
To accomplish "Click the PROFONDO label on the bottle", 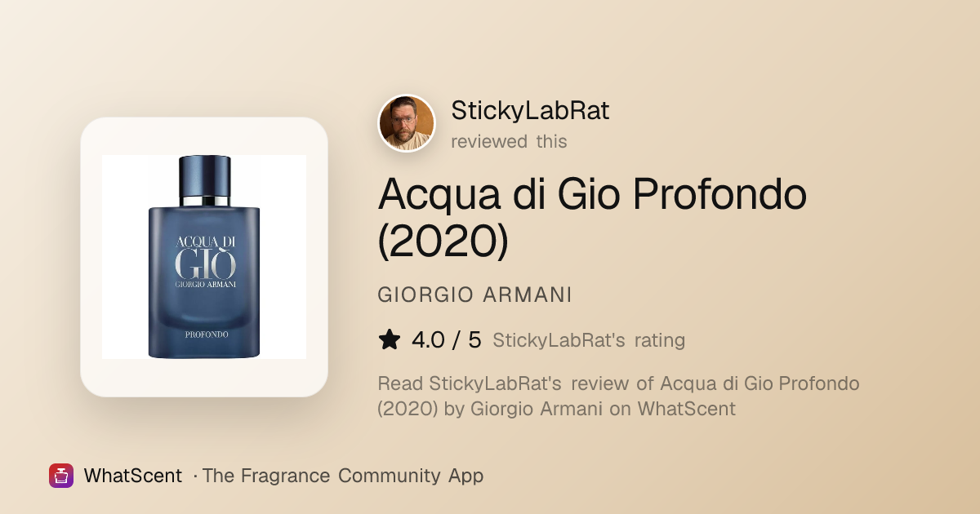I will [x=205, y=334].
